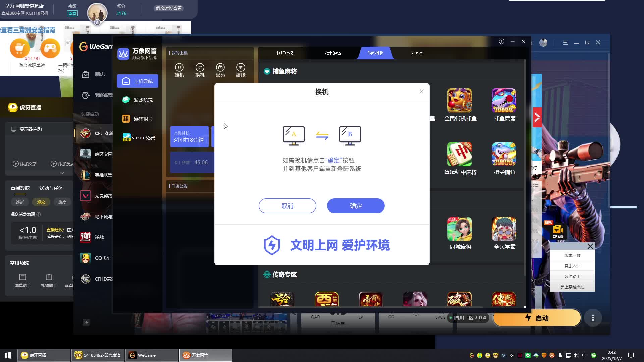Screen dimensions: 644x362
Task: Open the info icon in 万象网管 titlebar
Action: point(501,41)
